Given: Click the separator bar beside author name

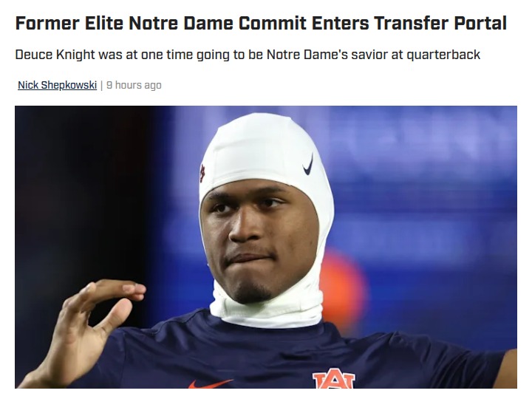Looking at the screenshot, I should (x=102, y=85).
